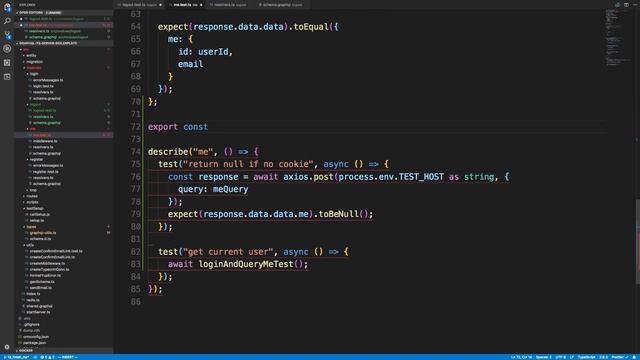Click the editor vertical scrollbar thumb
The image size is (640, 360).
point(638,241)
